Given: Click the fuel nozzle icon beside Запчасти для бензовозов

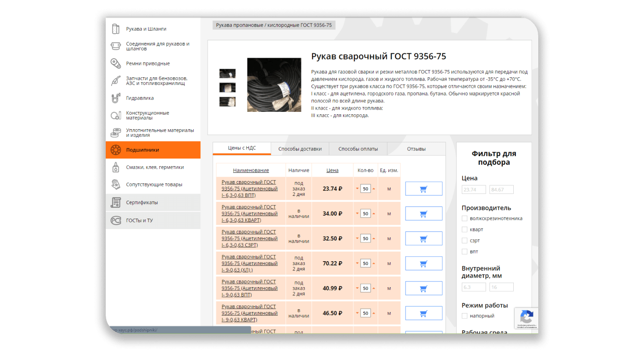Looking at the screenshot, I should coord(115,81).
